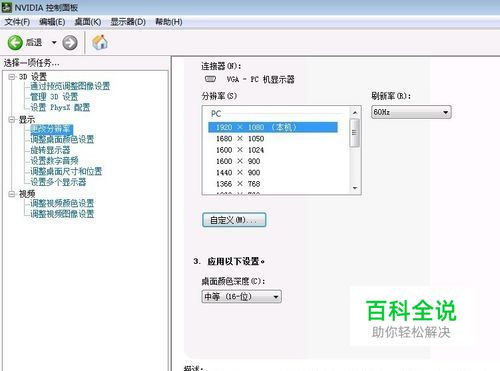Click the resolution list scrollbar thumb
Viewport: 500px width, 371px height.
(355, 133)
